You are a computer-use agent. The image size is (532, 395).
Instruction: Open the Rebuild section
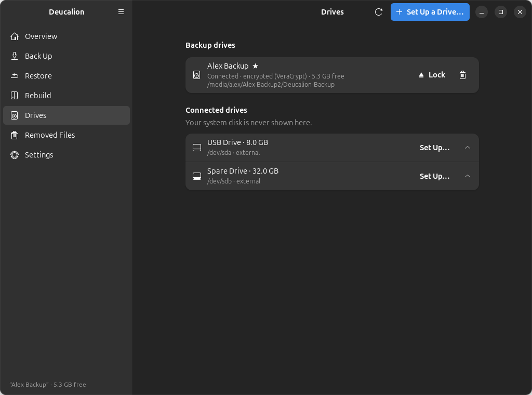click(x=66, y=95)
